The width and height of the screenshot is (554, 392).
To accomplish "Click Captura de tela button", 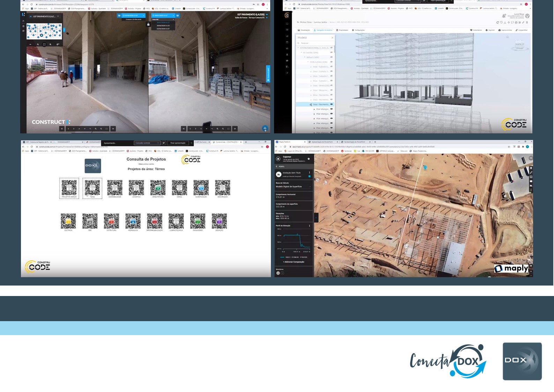I will coord(505,30).
